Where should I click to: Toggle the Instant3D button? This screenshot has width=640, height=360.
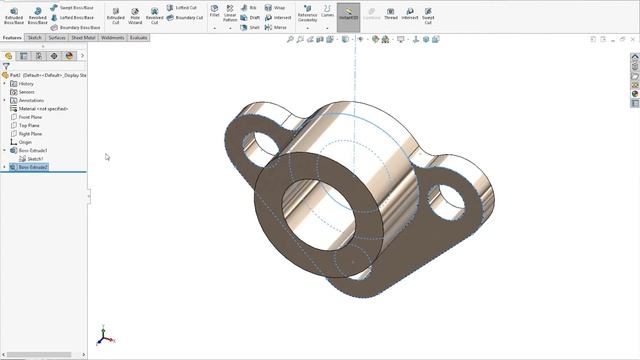point(348,17)
